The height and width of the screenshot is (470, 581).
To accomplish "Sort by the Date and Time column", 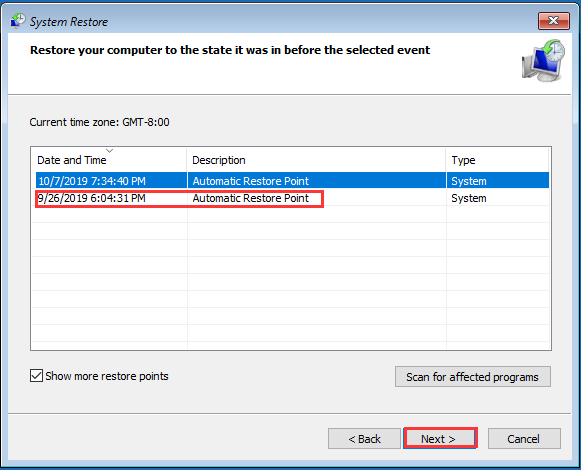I will click(109, 160).
